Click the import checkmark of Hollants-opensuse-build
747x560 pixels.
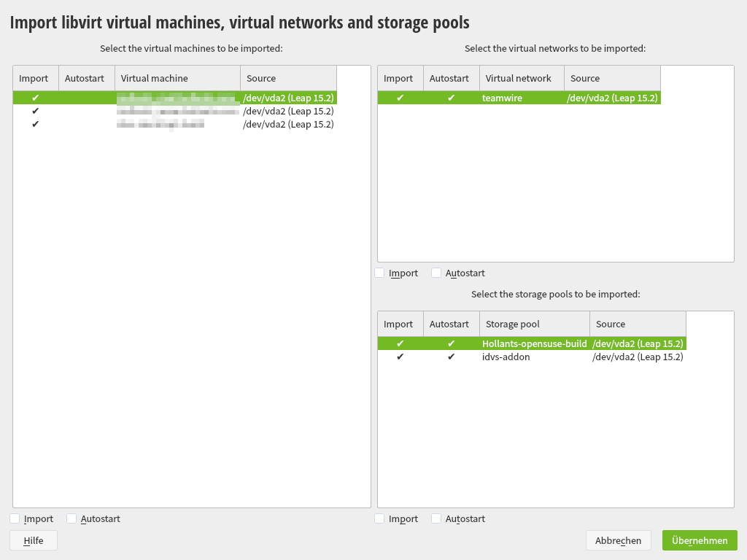click(400, 343)
